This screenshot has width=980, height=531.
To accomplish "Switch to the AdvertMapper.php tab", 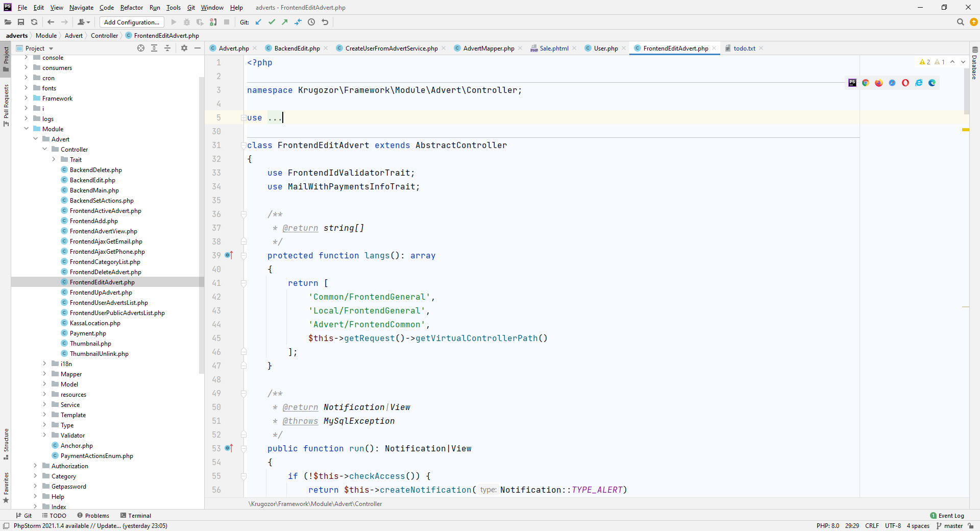I will 488,49.
